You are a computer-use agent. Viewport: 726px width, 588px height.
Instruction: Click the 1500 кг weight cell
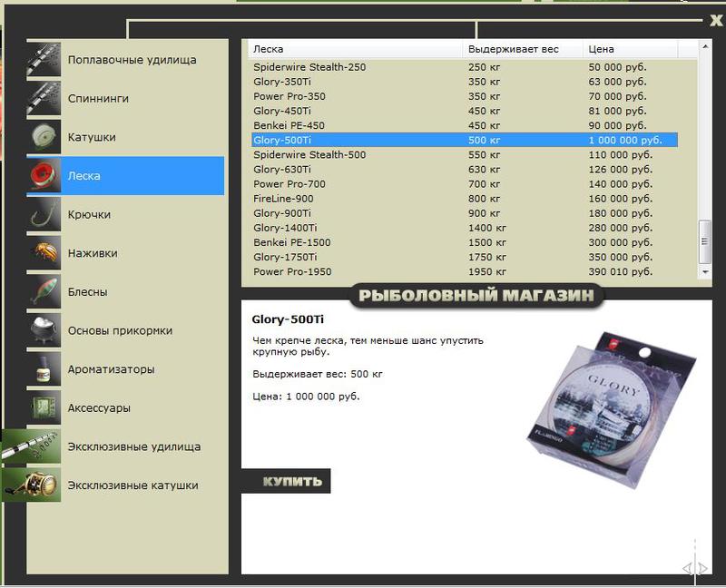pos(487,242)
